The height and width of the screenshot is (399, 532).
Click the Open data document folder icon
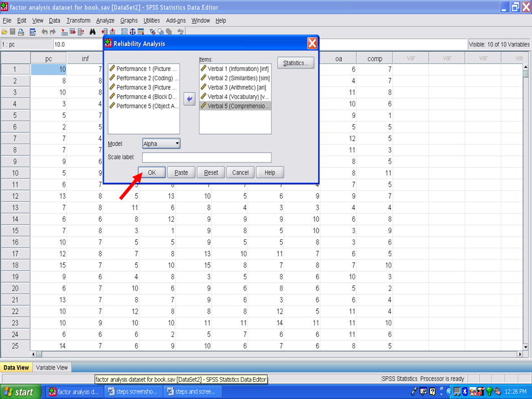point(4,32)
